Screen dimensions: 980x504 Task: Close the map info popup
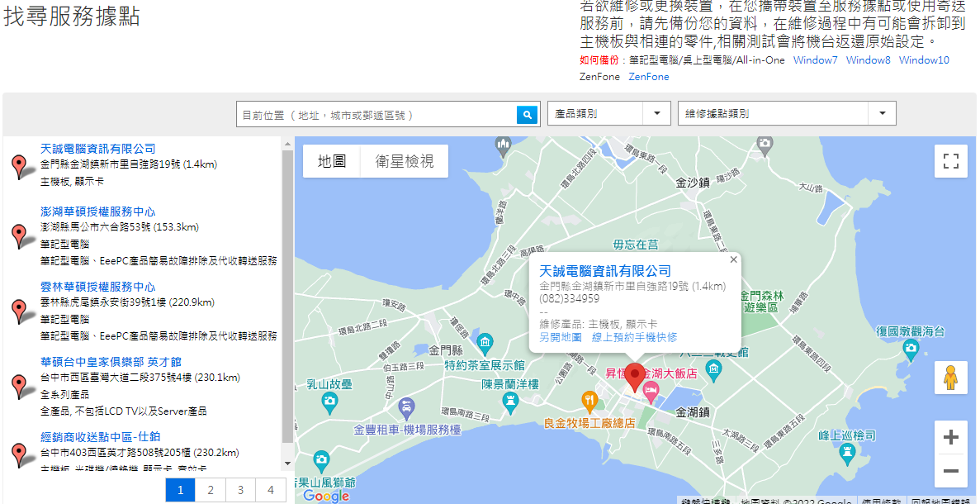pos(733,259)
